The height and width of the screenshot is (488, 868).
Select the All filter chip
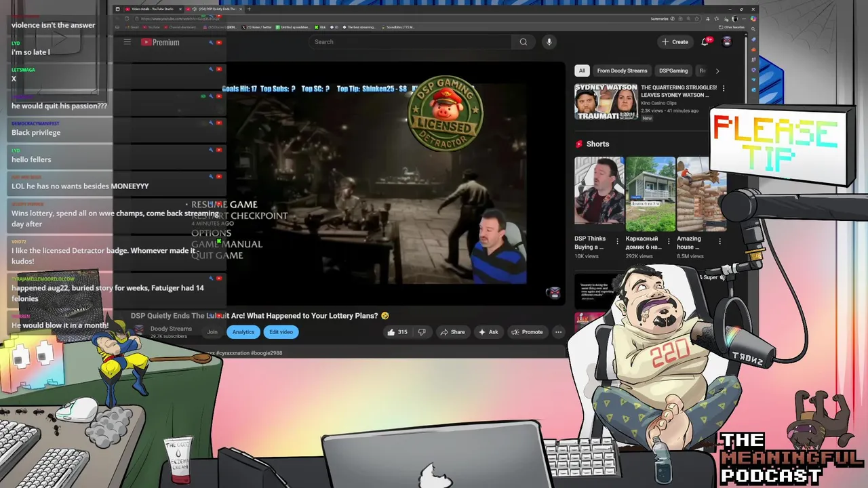(582, 70)
